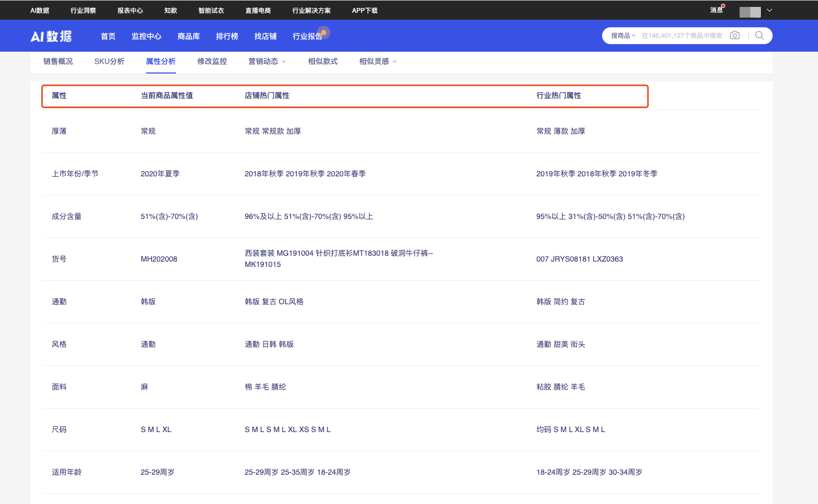
Task: Expand the 相似灵感 tab dropdown
Action: 395,62
